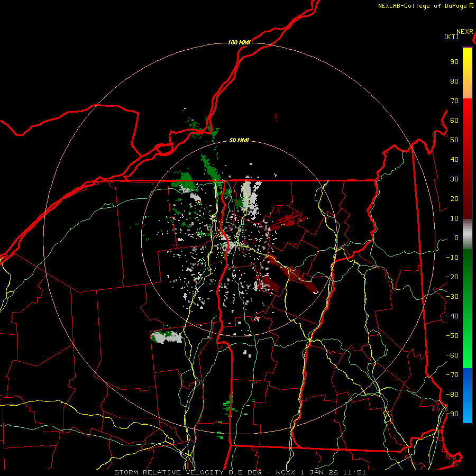Click the 0 value on the velocity scale
This screenshot has width=476, height=476.
pos(456,237)
